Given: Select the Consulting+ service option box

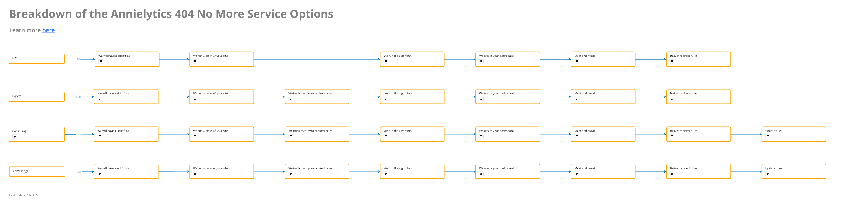Looking at the screenshot, I should [37, 171].
